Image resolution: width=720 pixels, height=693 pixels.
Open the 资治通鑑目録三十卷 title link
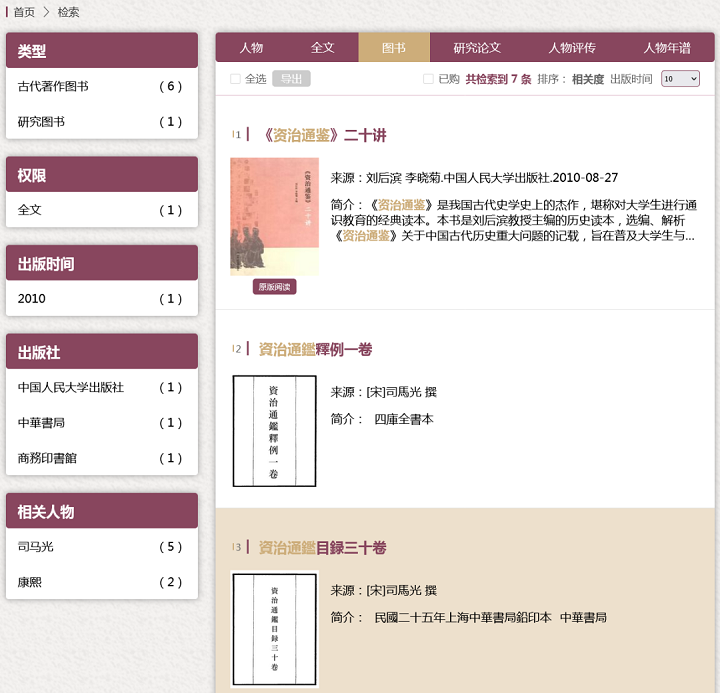[322, 548]
